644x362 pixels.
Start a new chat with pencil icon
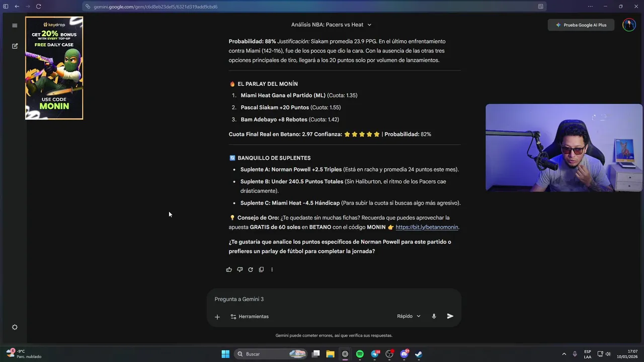[x=15, y=46]
